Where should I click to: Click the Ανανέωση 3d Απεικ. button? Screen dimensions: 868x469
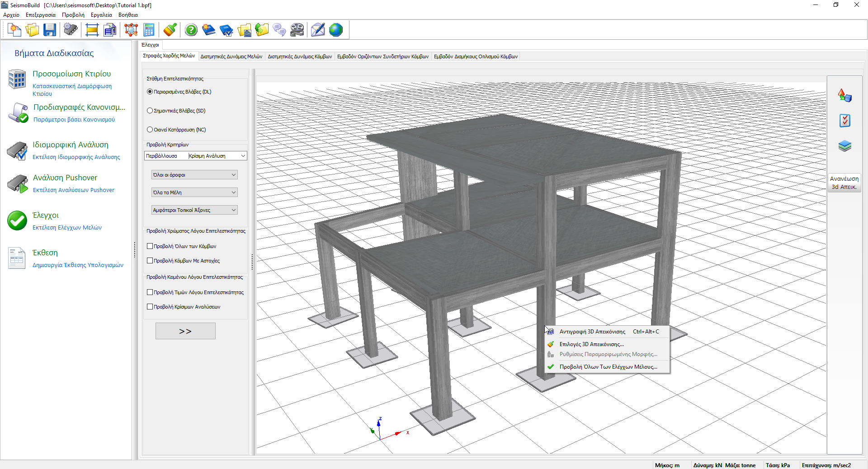click(844, 183)
